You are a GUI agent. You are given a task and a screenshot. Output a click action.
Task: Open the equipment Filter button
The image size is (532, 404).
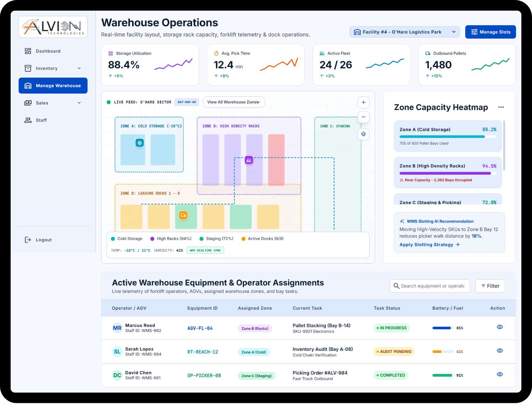[x=490, y=286]
